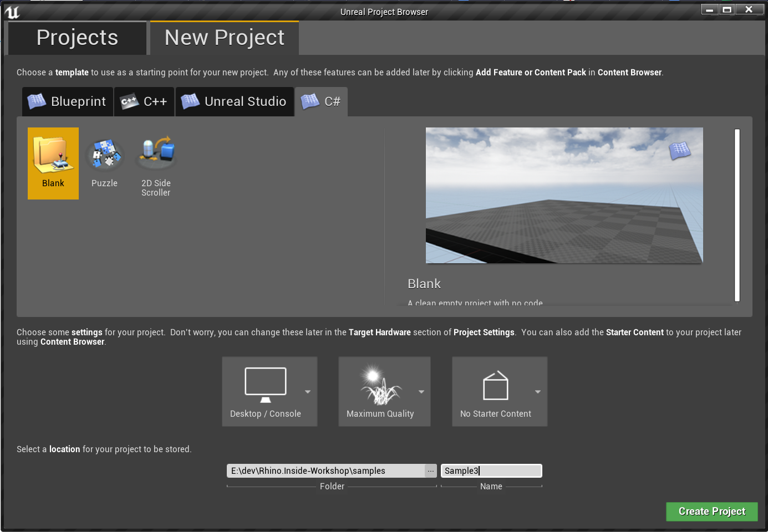Image resolution: width=768 pixels, height=532 pixels.
Task: Maximize the Unreal Project Browser window
Action: 727,9
